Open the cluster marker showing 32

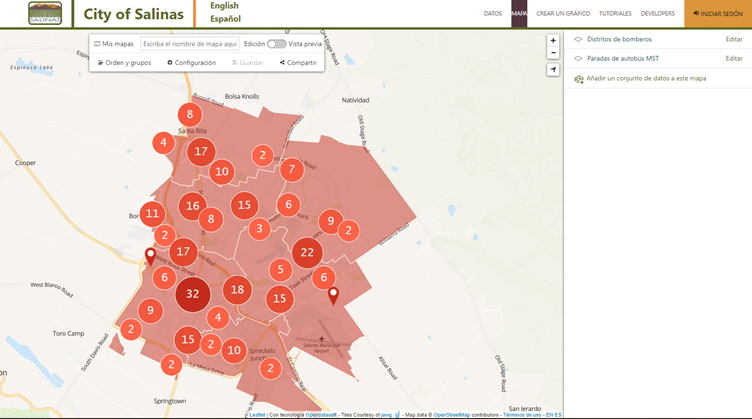[x=192, y=295]
